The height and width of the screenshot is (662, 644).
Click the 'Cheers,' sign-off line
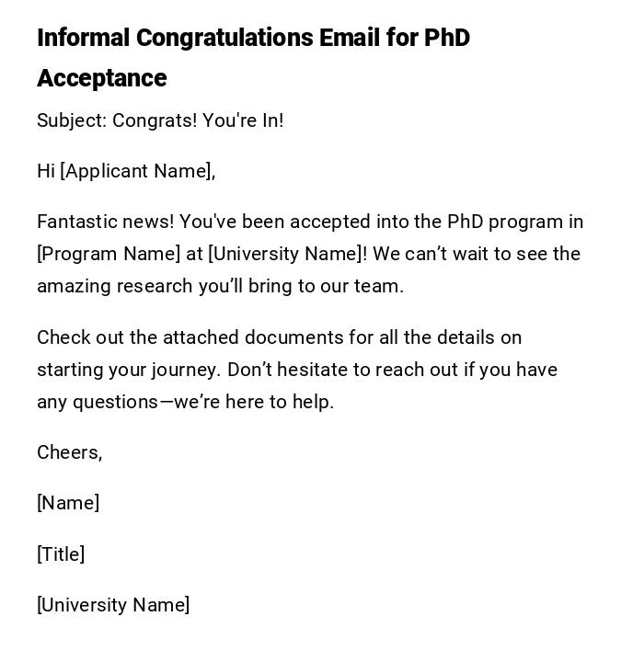coord(70,452)
